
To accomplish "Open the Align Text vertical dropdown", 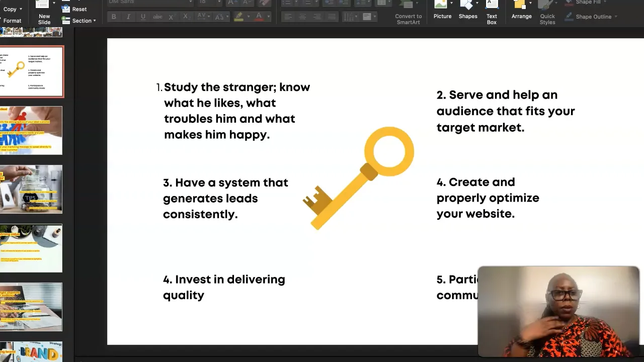I will tap(369, 17).
